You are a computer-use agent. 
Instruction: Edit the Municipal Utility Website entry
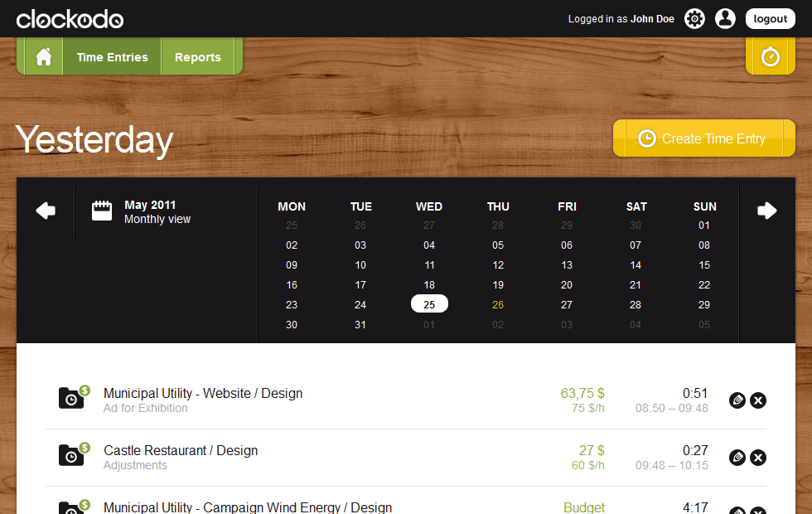[737, 400]
